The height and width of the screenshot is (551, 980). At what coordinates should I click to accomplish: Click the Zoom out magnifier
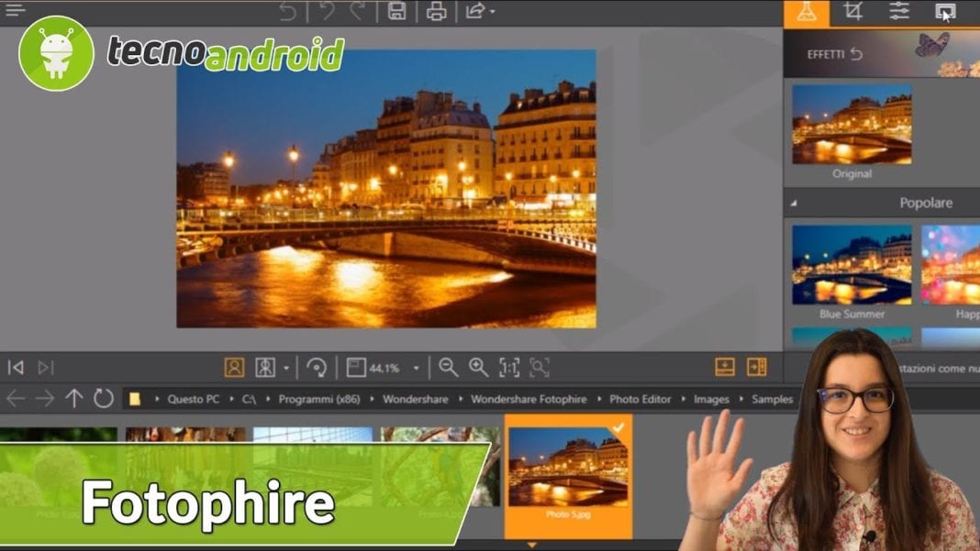point(448,368)
